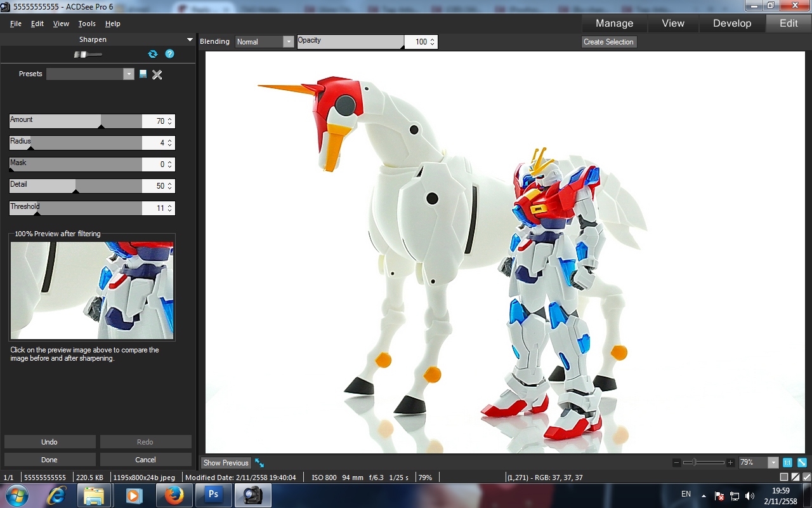
Task: Click the Create Selection button
Action: coord(608,42)
